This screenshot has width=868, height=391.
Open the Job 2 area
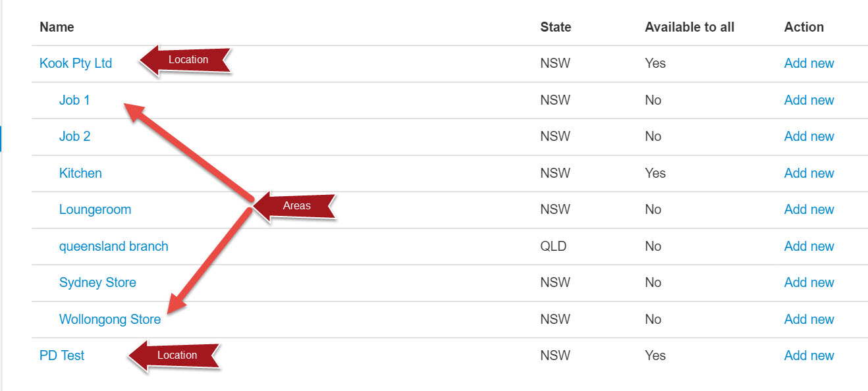[74, 136]
